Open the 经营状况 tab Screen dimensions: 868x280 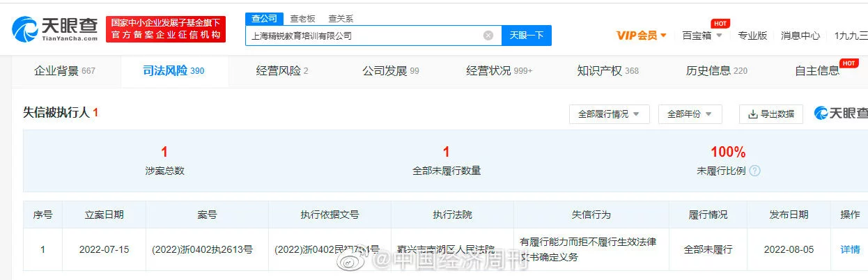[499, 71]
